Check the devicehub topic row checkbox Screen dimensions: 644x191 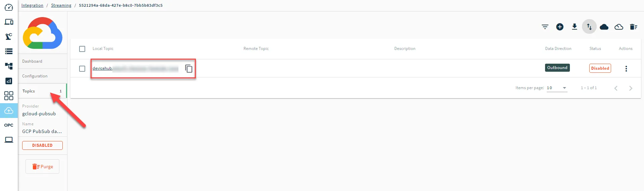(x=82, y=69)
